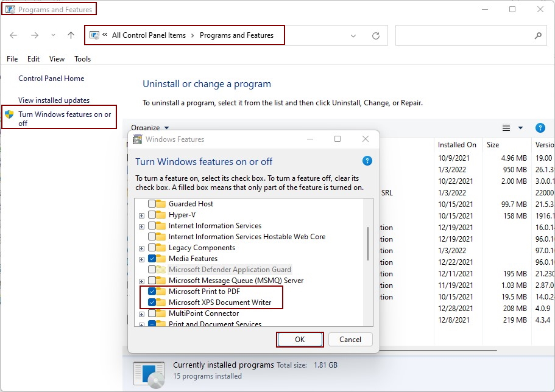Click the Control Panel address bar icon

(94, 35)
